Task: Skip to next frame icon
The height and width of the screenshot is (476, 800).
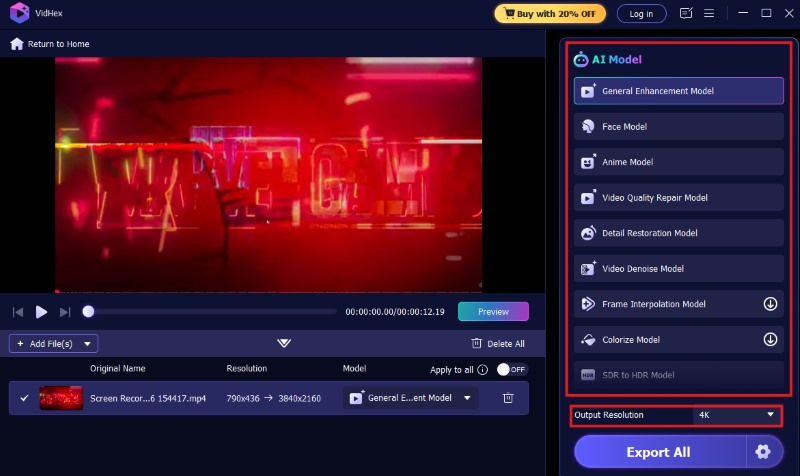Action: pos(65,312)
